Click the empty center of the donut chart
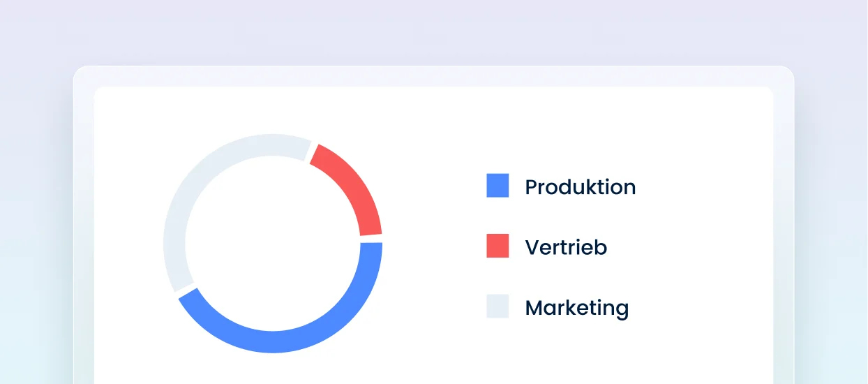868x384 pixels. (x=273, y=243)
